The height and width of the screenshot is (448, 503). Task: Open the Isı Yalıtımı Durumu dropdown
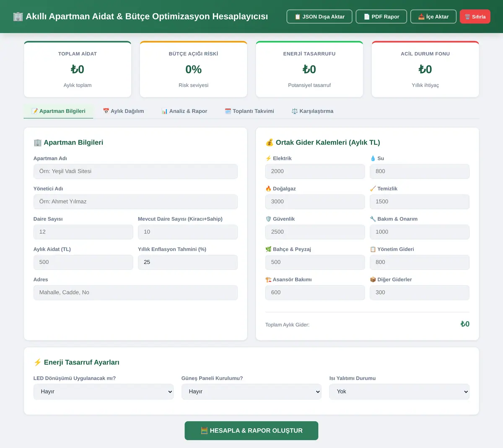coord(399,391)
